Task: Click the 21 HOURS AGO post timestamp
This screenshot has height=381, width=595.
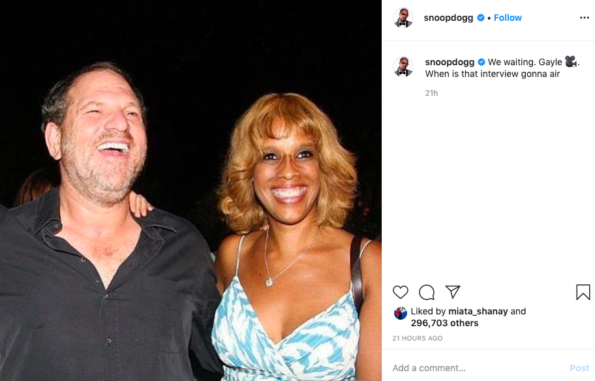Action: [x=417, y=338]
